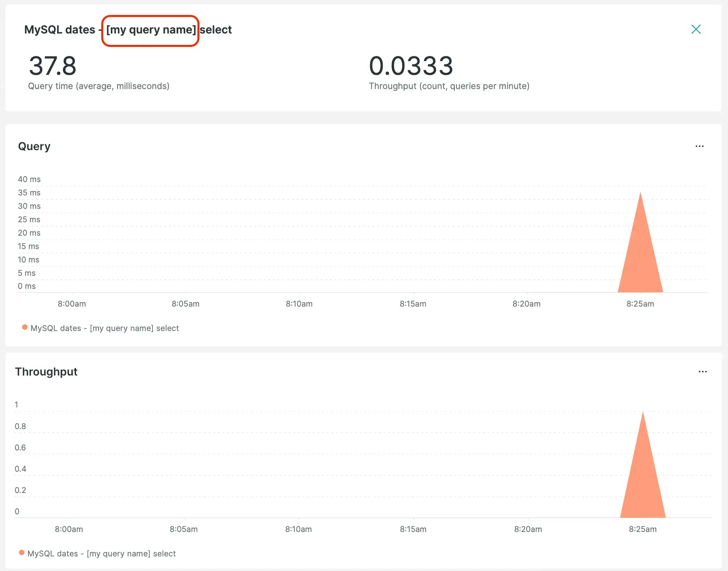Click the Throughput chart heading
The width and height of the screenshot is (728, 571).
click(x=46, y=372)
